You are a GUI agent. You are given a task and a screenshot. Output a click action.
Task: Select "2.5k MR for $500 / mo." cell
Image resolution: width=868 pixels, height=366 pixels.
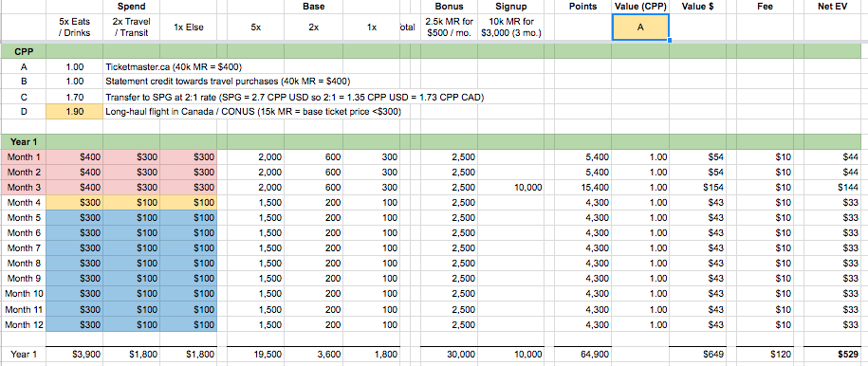(449, 27)
